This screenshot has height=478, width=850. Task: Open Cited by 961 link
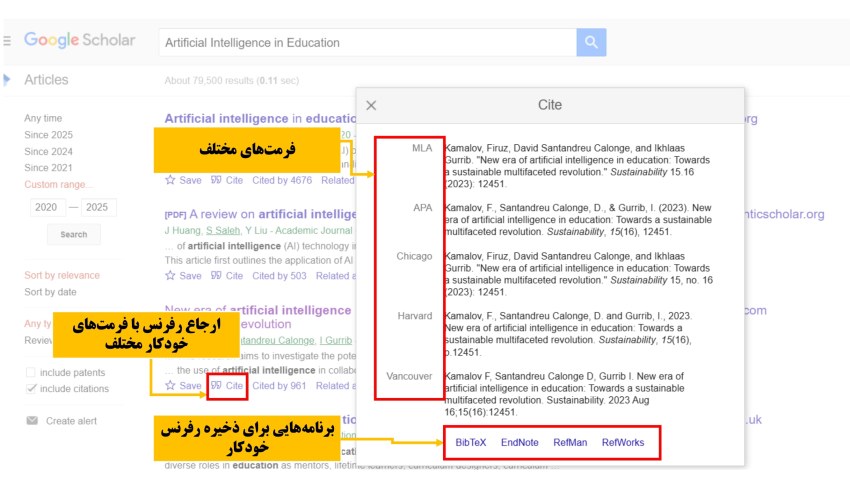tap(279, 386)
